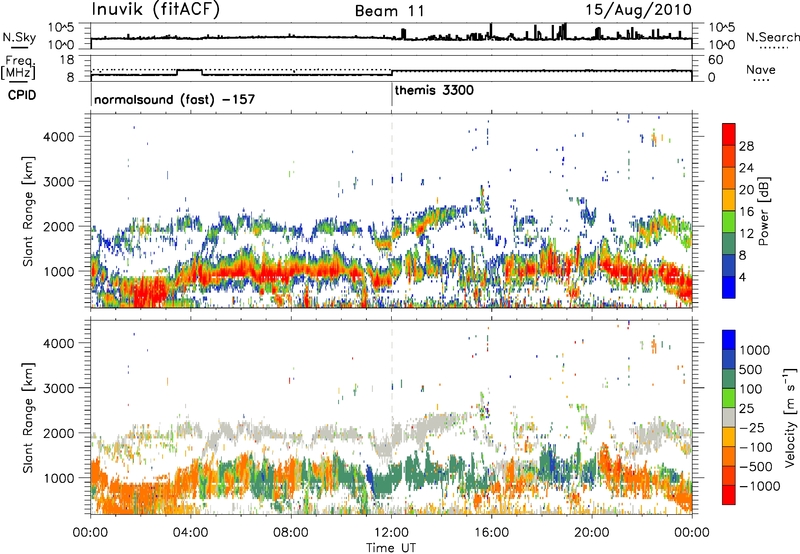Screen dimensions: 800x554
Task: Click the '04:00' time tick label
Action: pos(190,533)
